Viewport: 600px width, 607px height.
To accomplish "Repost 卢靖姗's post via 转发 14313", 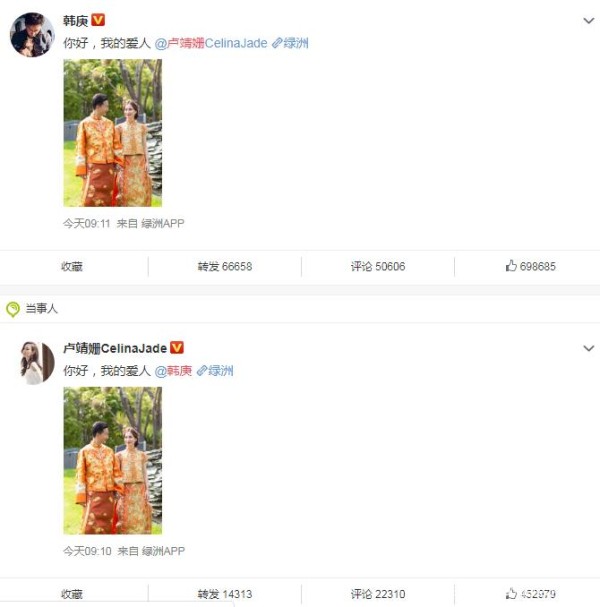I will click(225, 594).
